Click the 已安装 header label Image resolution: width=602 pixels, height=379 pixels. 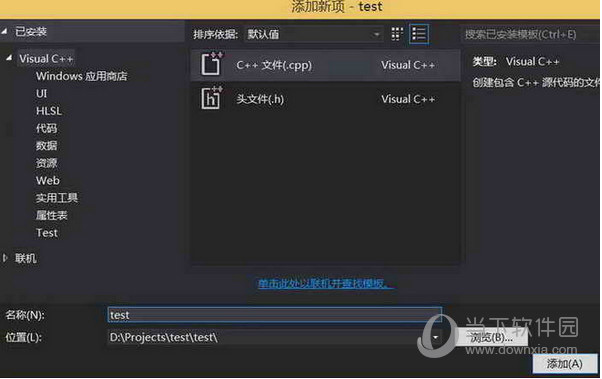coord(31,31)
